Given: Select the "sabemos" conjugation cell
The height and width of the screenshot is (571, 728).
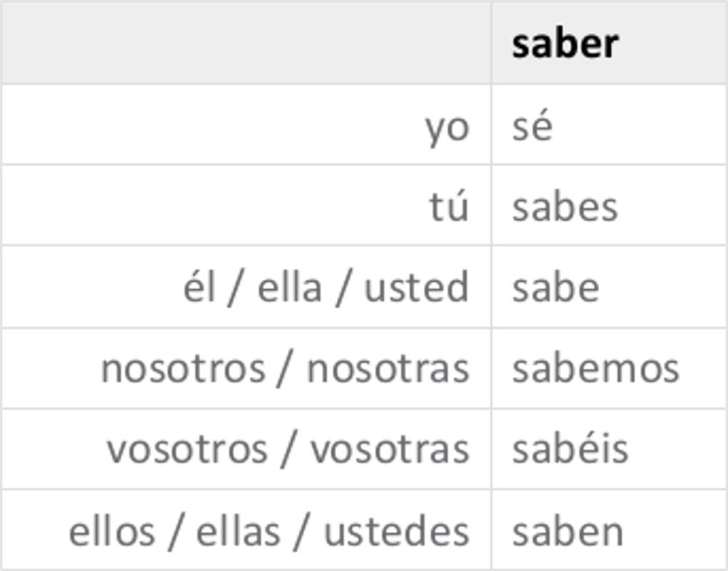Looking at the screenshot, I should click(595, 368).
